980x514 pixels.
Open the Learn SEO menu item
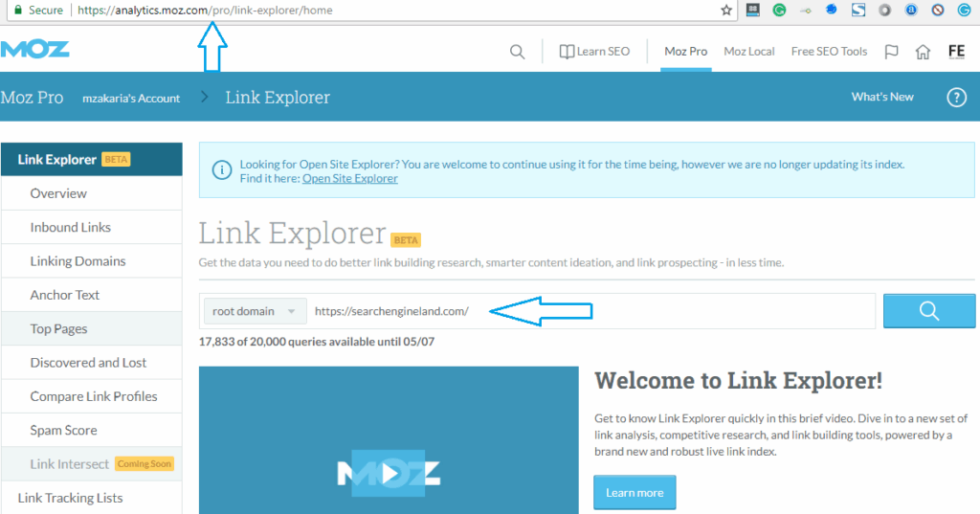pyautogui.click(x=603, y=52)
